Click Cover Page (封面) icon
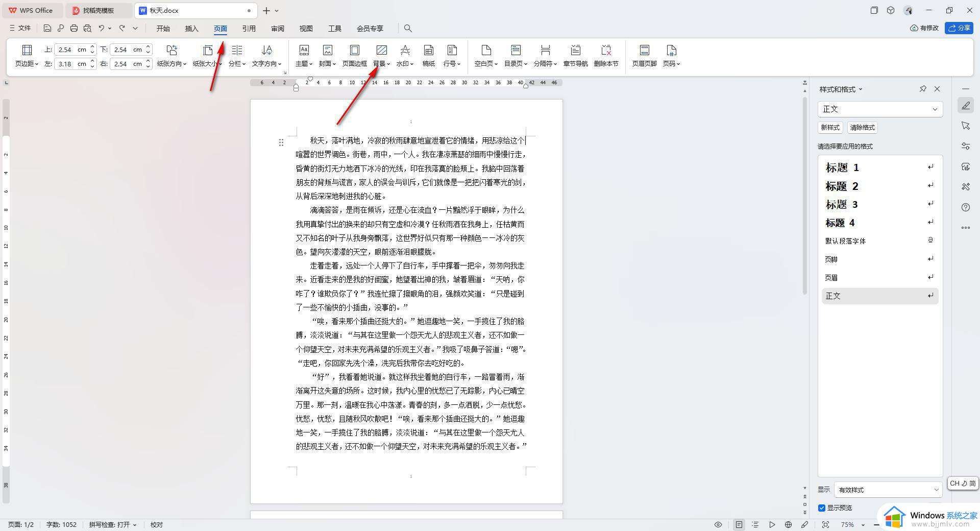The image size is (980, 531). (x=327, y=56)
